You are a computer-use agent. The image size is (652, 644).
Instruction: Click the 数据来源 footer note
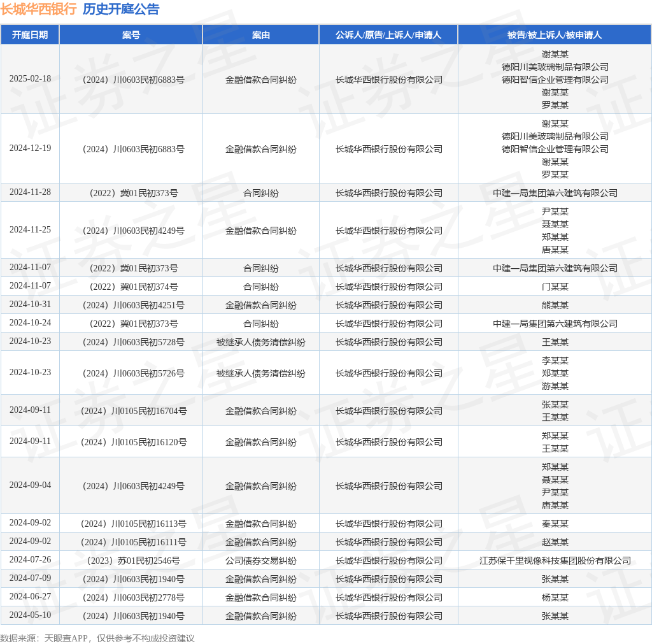click(97, 638)
